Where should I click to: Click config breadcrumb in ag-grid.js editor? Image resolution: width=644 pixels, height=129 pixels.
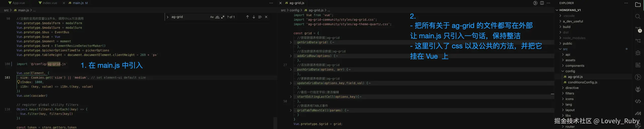tap(294, 10)
